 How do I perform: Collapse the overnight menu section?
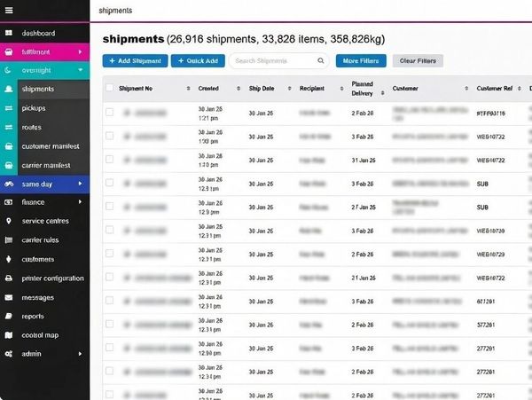81,70
